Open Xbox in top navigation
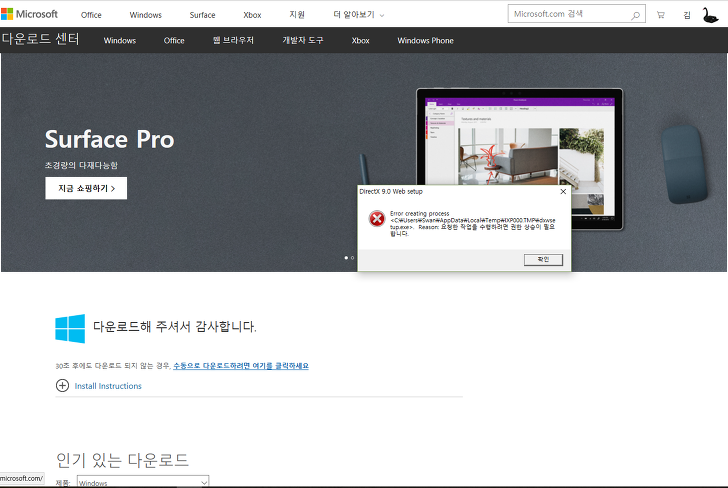Image resolution: width=728 pixels, height=488 pixels. pyautogui.click(x=252, y=15)
